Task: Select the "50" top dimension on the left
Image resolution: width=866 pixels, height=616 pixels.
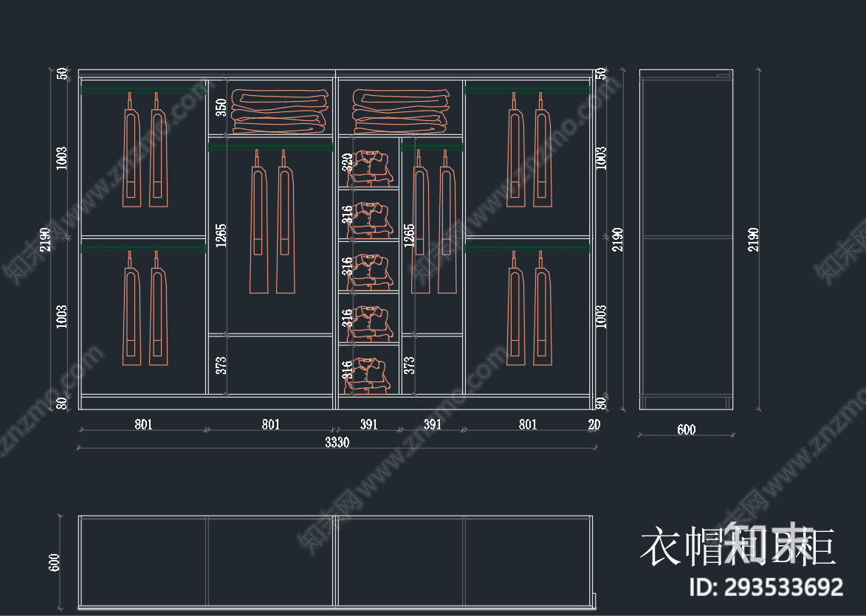Action: 62,74
